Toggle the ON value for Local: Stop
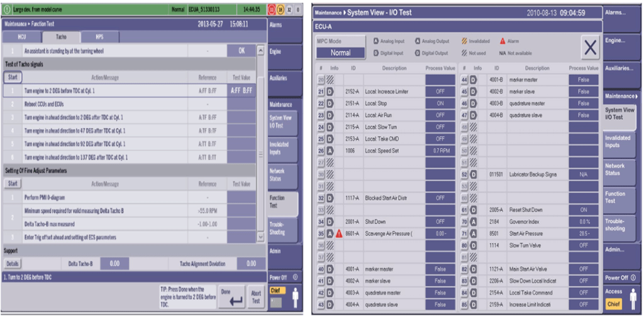This screenshot has height=319, width=644. coord(440,104)
